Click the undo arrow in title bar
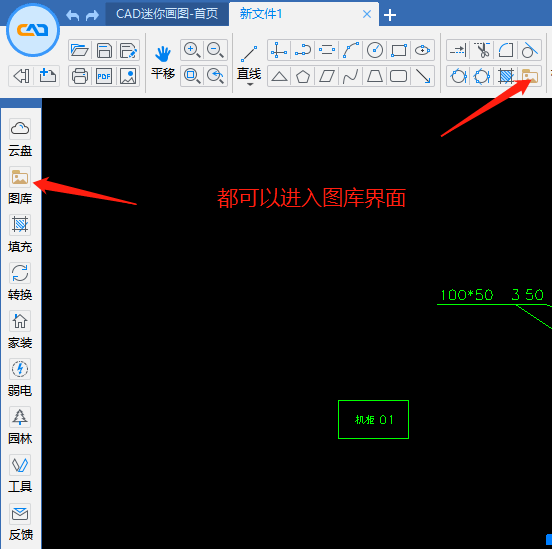Screen dimensions: 552x549 coord(73,15)
